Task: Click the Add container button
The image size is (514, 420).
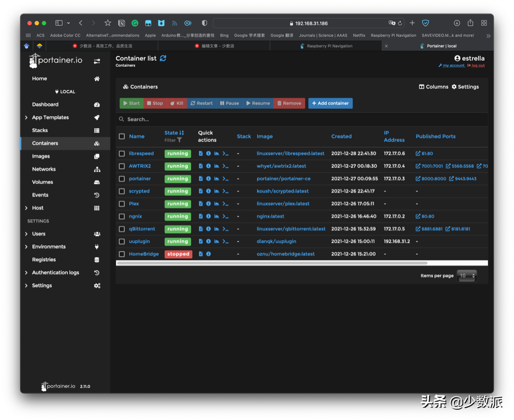Action: click(x=330, y=103)
